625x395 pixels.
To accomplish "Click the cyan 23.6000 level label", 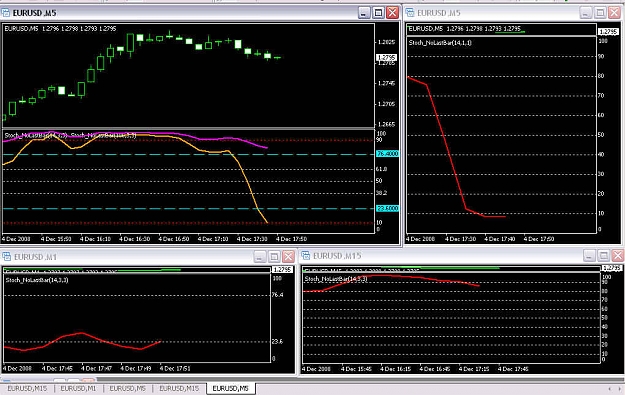I will (x=387, y=208).
